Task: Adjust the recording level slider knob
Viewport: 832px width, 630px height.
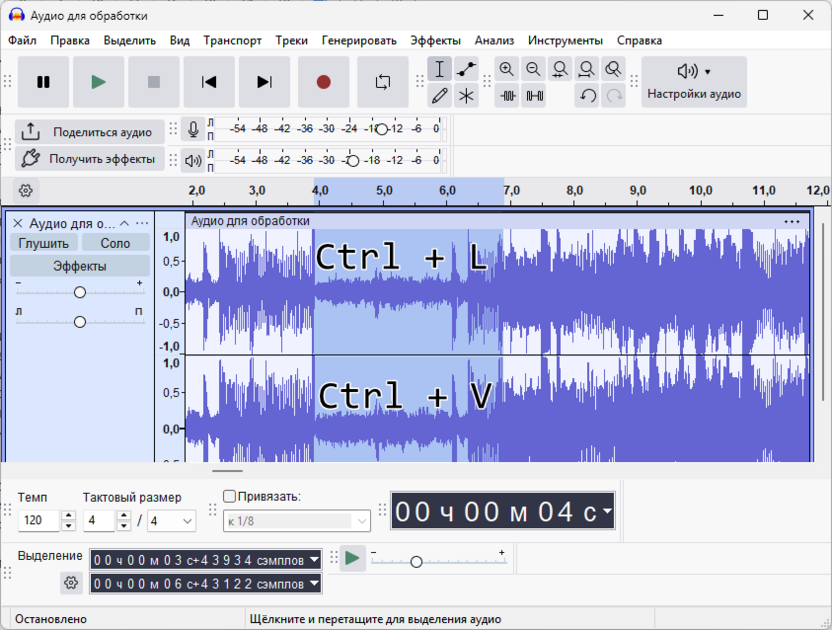Action: point(382,129)
